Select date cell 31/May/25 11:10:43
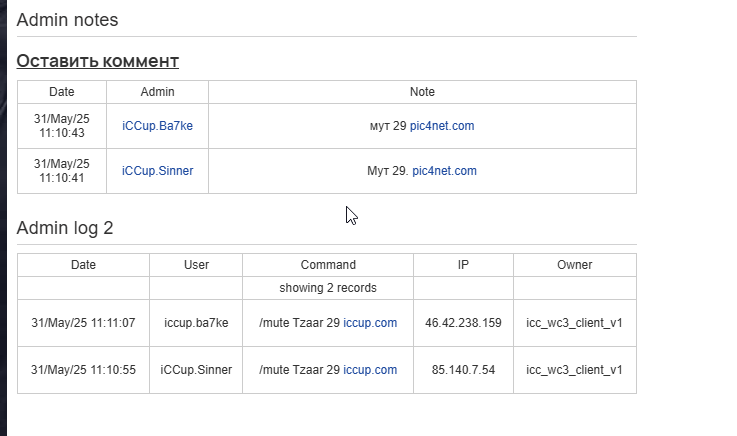737x436 pixels. (x=62, y=126)
